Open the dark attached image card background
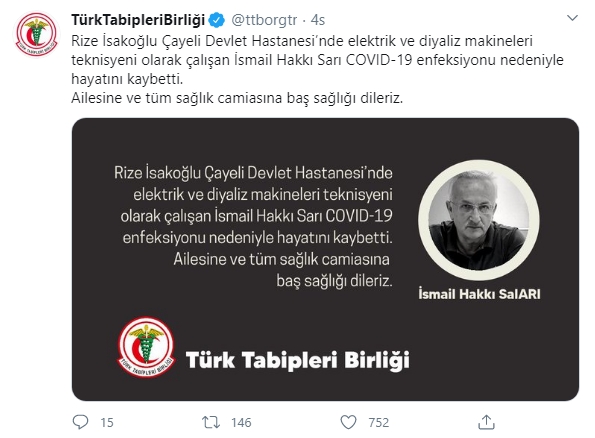 click(325, 259)
